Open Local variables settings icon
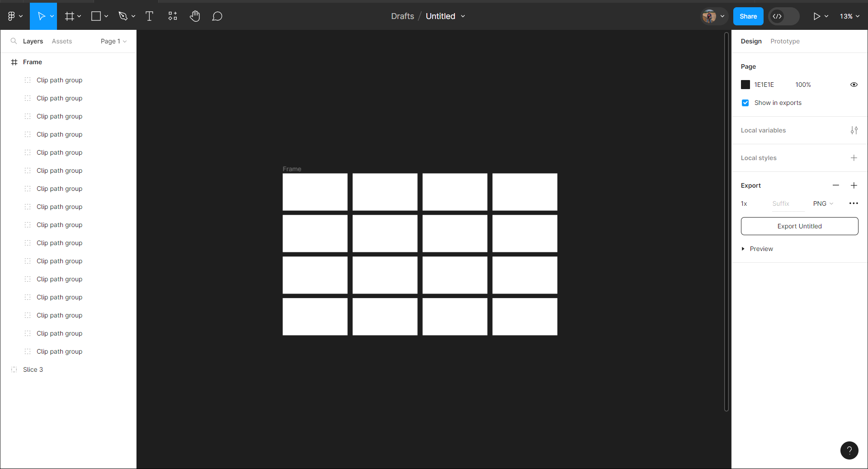Screen dimensions: 868x469 point(854,130)
